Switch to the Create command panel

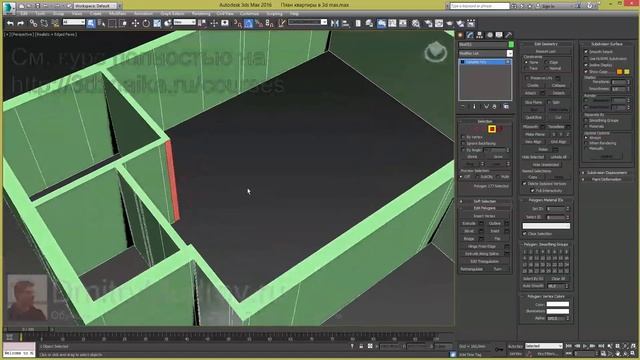coord(460,36)
